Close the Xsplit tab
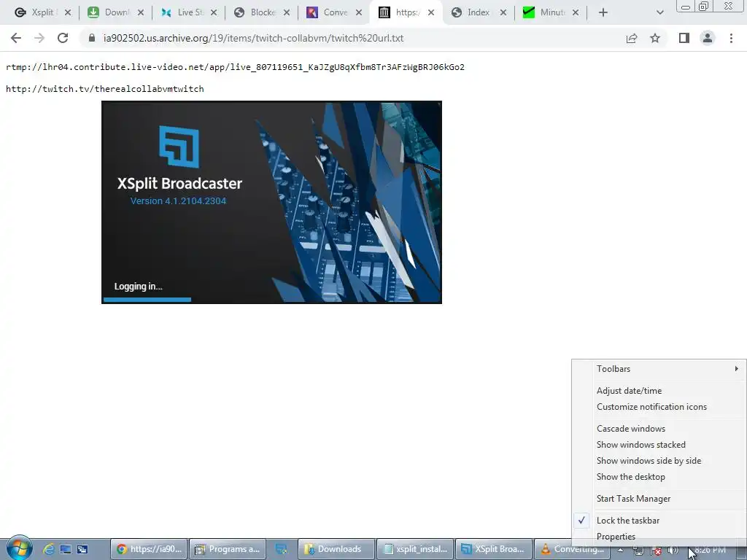The width and height of the screenshot is (747, 560). (x=68, y=12)
